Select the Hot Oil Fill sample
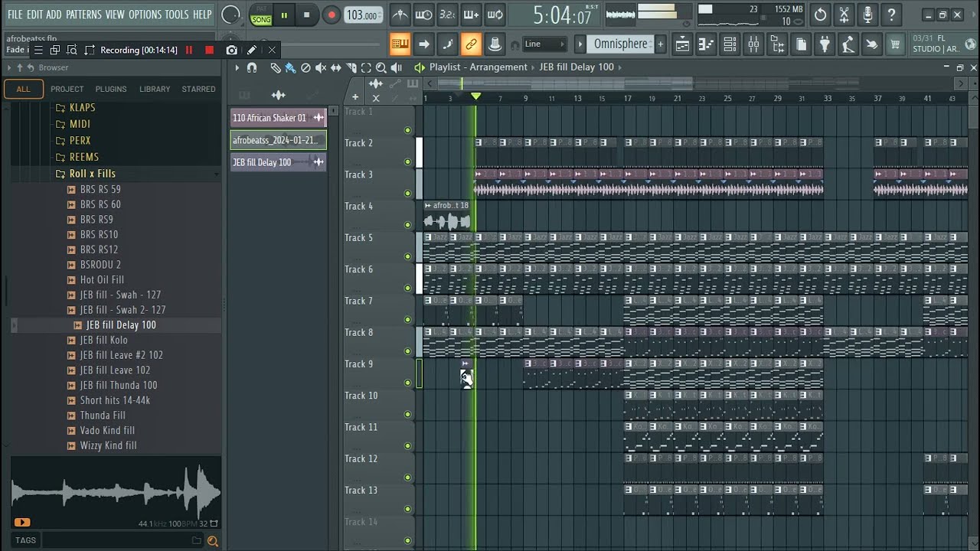Image resolution: width=980 pixels, height=551 pixels. pyautogui.click(x=102, y=280)
